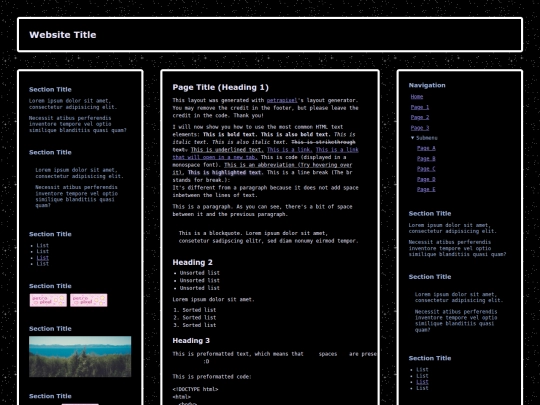Click the "This is preformatted code:" line
The width and height of the screenshot is (540, 405).
(212, 377)
